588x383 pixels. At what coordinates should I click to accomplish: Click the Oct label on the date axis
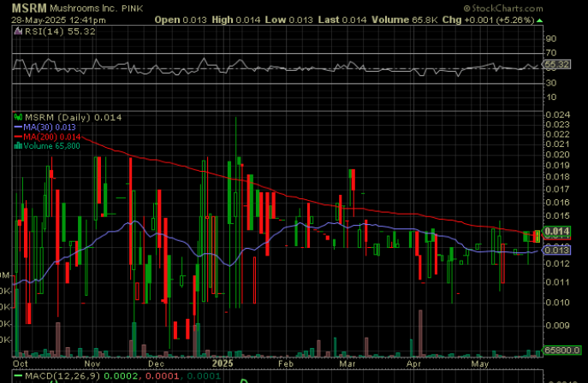(21, 363)
